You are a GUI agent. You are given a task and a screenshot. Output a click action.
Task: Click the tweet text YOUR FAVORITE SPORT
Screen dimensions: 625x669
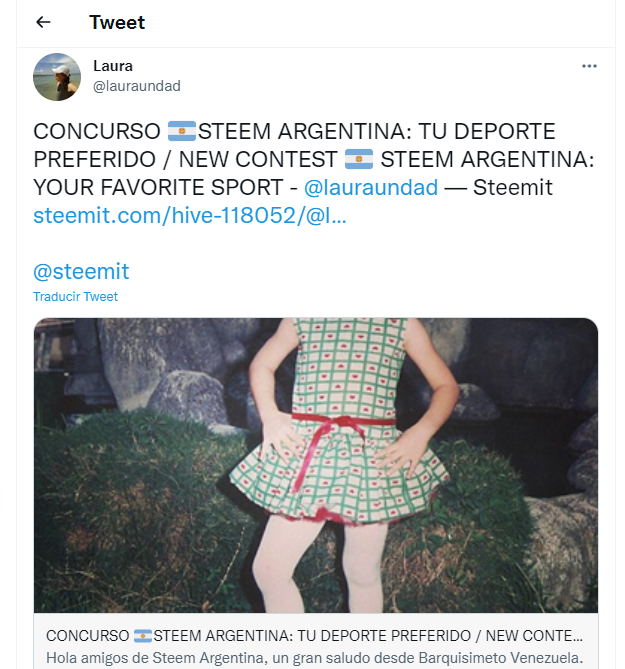158,187
